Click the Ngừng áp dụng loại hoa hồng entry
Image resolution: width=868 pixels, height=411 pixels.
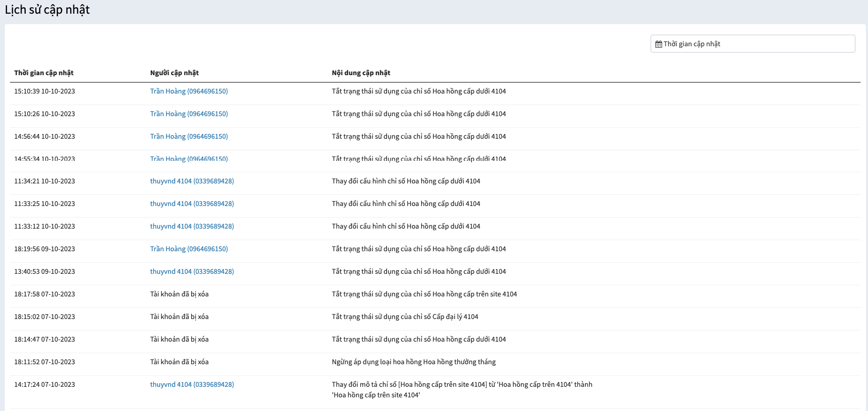click(414, 362)
